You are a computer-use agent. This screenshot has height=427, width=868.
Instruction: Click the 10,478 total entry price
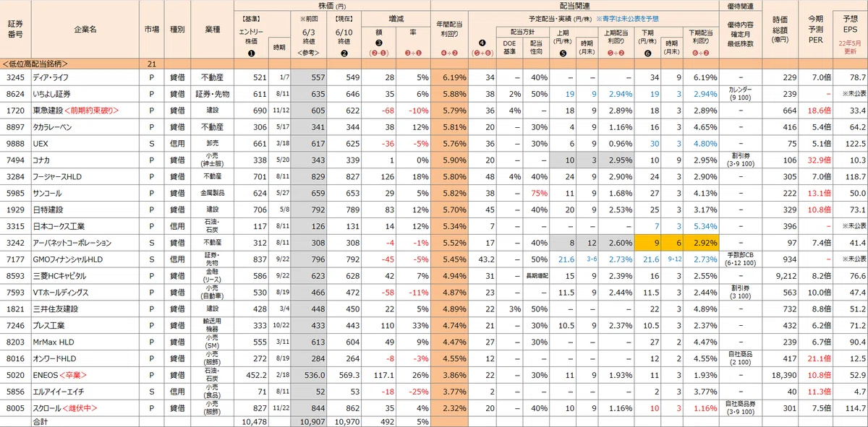coord(254,420)
